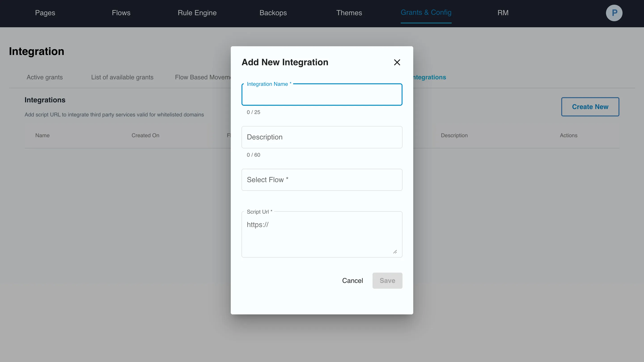Click the script URL whitelisted domains description
The image size is (644, 362).
tap(114, 115)
